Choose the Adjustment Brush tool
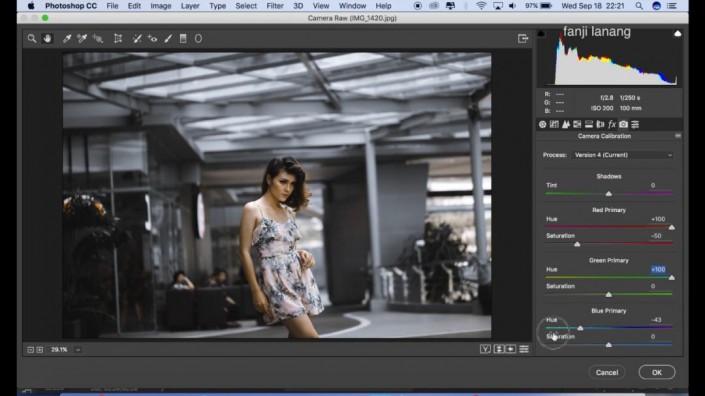Screen dimensions: 705x396 (168, 39)
